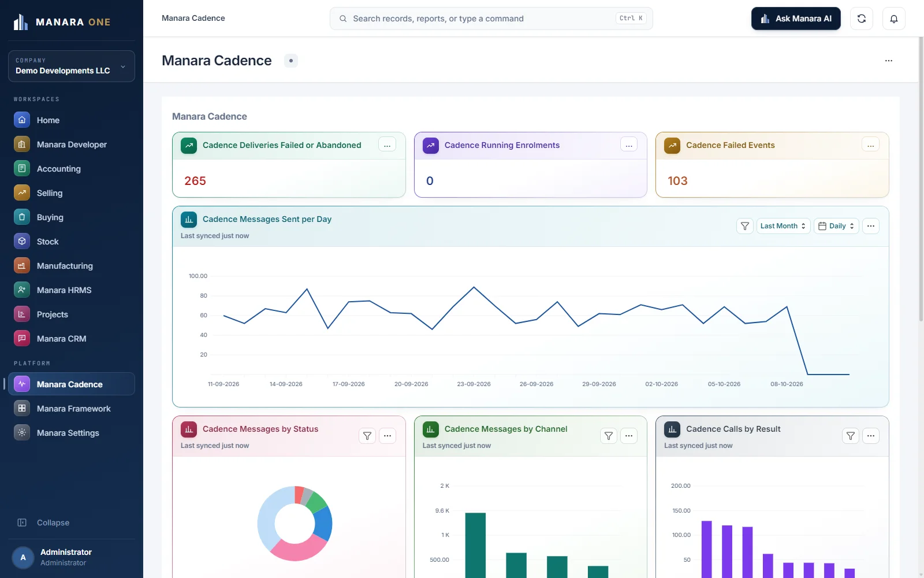924x578 pixels.
Task: Open the Selling workspace
Action: click(x=72, y=193)
